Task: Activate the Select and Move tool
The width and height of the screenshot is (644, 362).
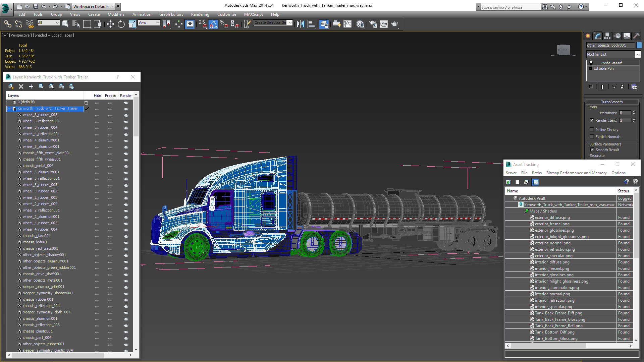Action: point(110,24)
